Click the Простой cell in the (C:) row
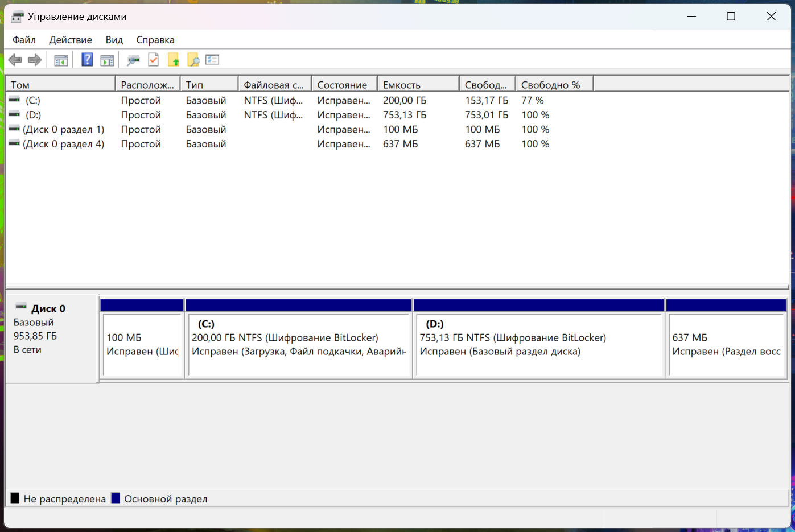The height and width of the screenshot is (532, 795). tap(141, 100)
